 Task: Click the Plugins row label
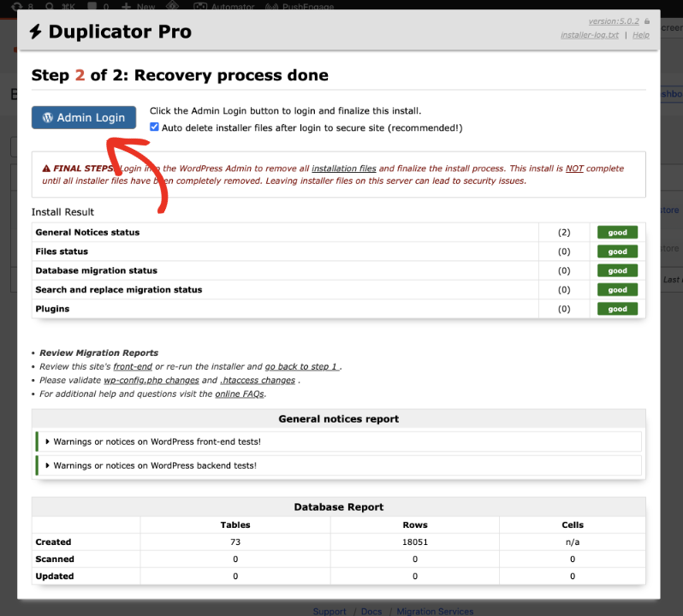(x=52, y=309)
